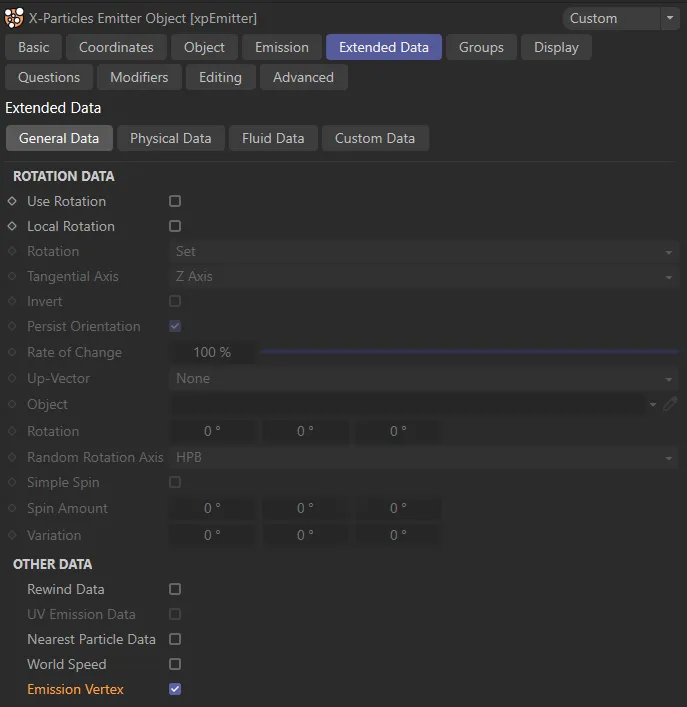Viewport: 687px width, 707px height.
Task: Click keyframe diamond beside Rate of Change
Action: [12, 352]
